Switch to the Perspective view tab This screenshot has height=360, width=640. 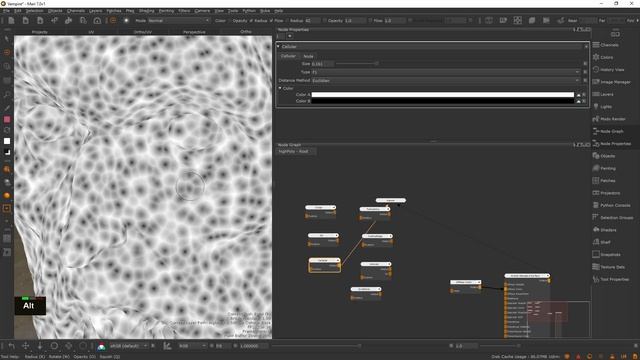[194, 32]
